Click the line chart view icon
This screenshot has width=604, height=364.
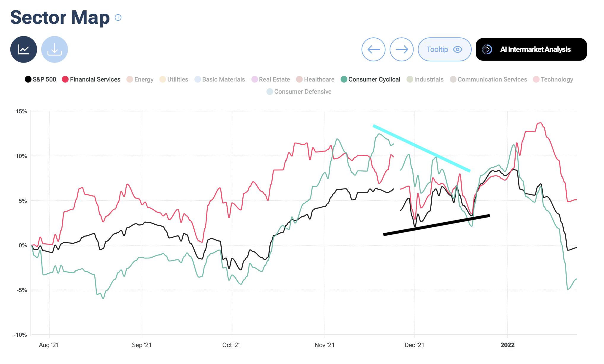pos(24,50)
